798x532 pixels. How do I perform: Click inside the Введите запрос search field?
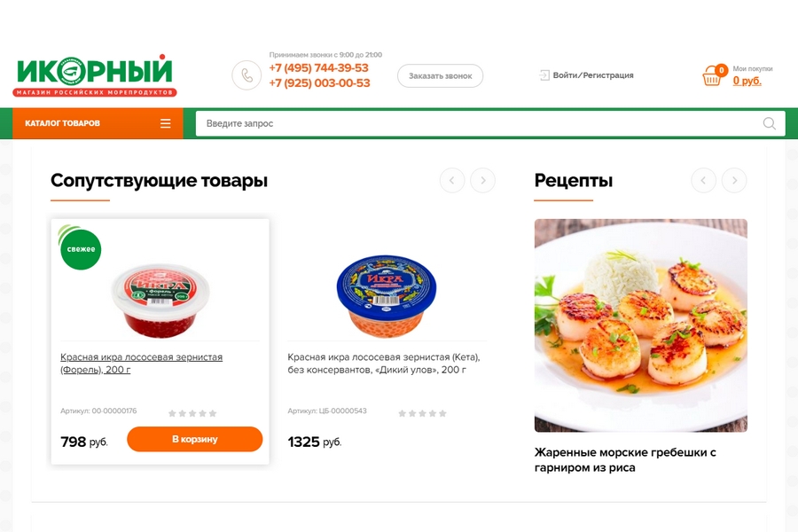[x=479, y=123]
